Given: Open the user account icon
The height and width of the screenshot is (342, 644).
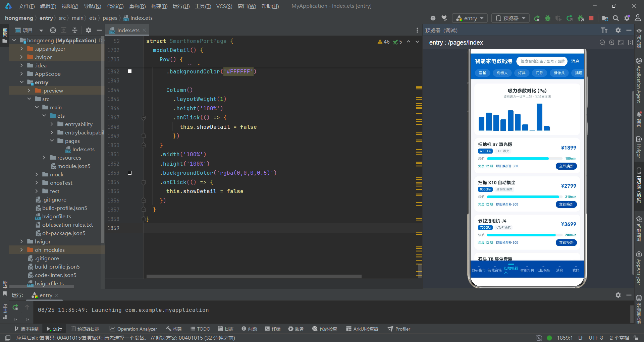Looking at the screenshot, I should (638, 18).
